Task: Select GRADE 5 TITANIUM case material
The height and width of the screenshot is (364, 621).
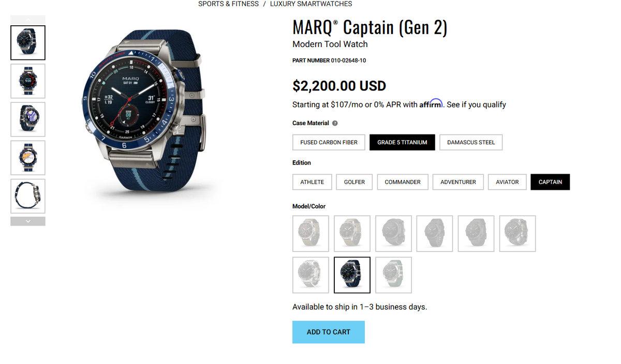Action: pos(402,142)
